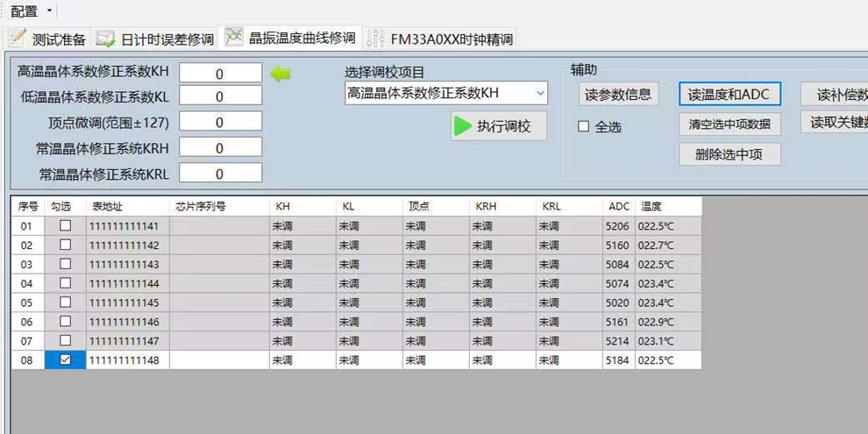Screen dimensions: 868x434
Task: Click the 读温度和ADC button
Action: pos(729,95)
